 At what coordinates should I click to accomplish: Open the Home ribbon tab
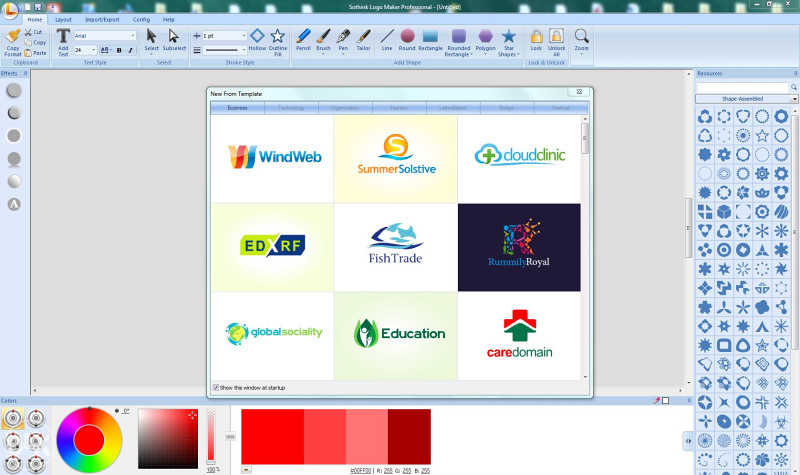click(35, 19)
